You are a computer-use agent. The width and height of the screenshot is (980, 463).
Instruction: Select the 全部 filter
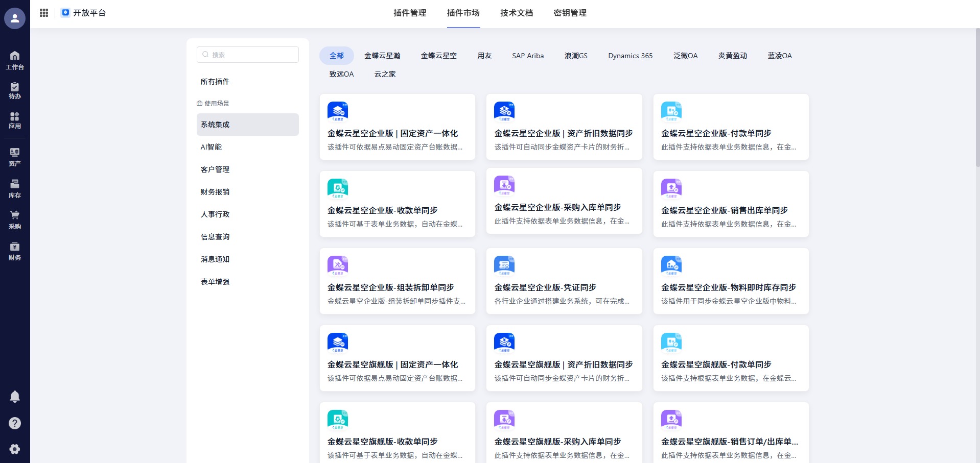[x=337, y=56]
